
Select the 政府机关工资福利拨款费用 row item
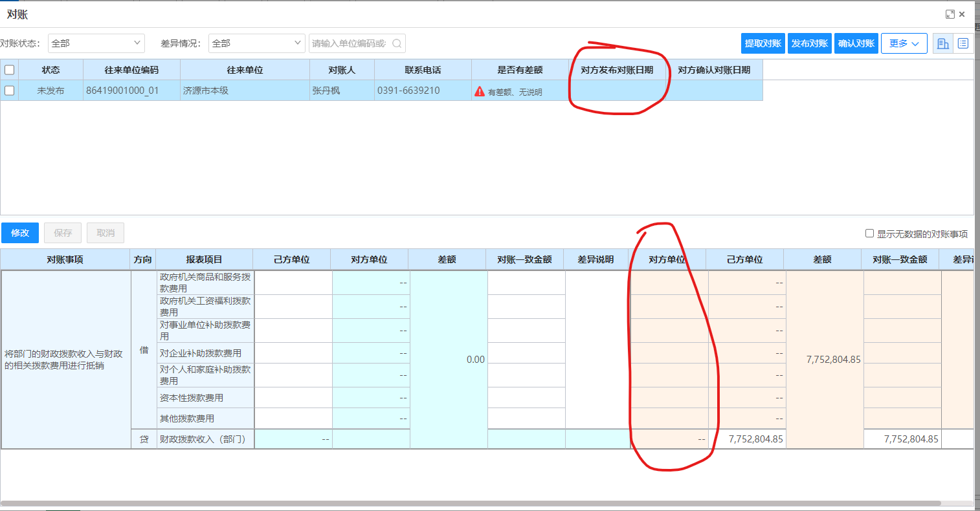click(205, 307)
